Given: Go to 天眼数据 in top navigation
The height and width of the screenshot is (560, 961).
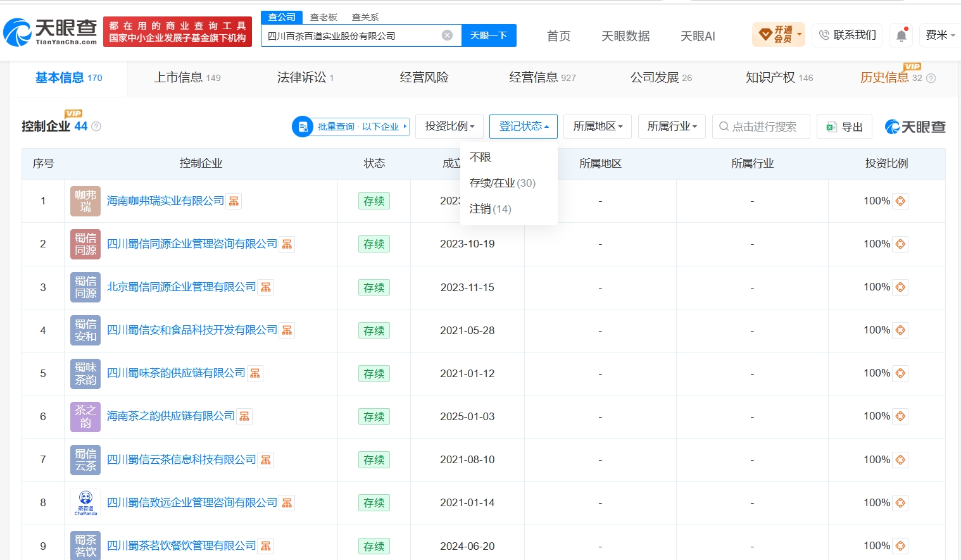Looking at the screenshot, I should point(625,36).
